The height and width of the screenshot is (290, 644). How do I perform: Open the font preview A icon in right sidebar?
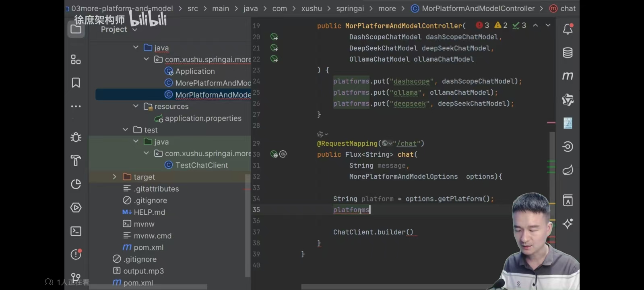click(x=568, y=200)
